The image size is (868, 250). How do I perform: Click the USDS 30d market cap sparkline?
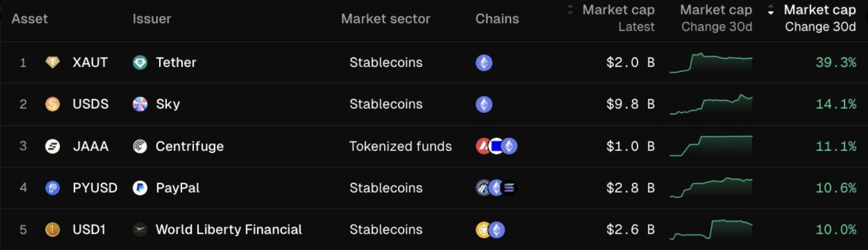(x=711, y=104)
